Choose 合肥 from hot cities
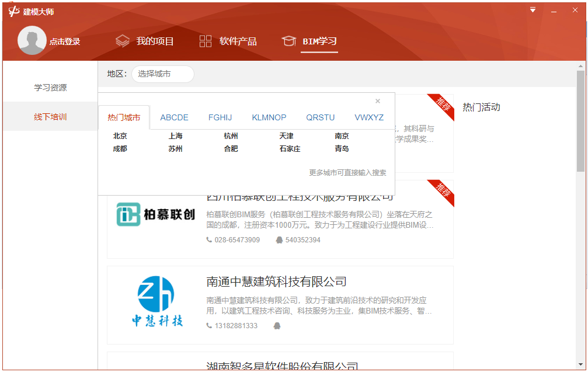Image resolution: width=588 pixels, height=372 pixels. [231, 148]
